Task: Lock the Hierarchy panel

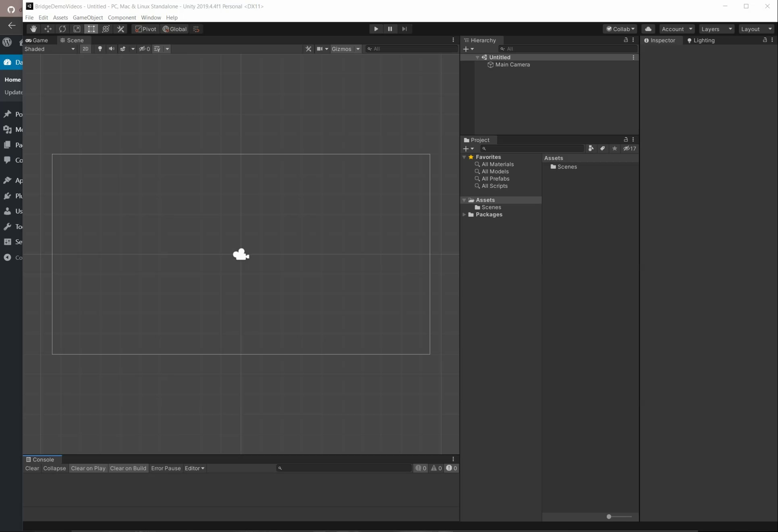Action: point(626,40)
